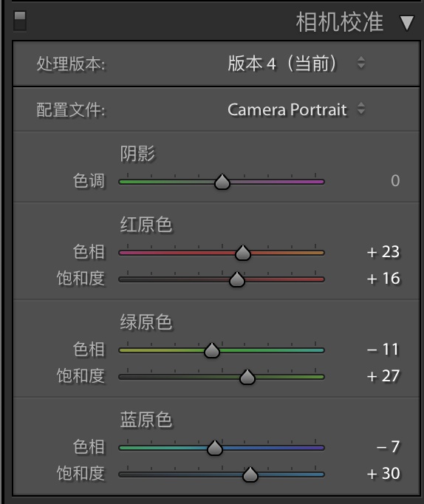This screenshot has height=504, width=424.
Task: Click the 配置文件 label
Action: pyautogui.click(x=71, y=110)
